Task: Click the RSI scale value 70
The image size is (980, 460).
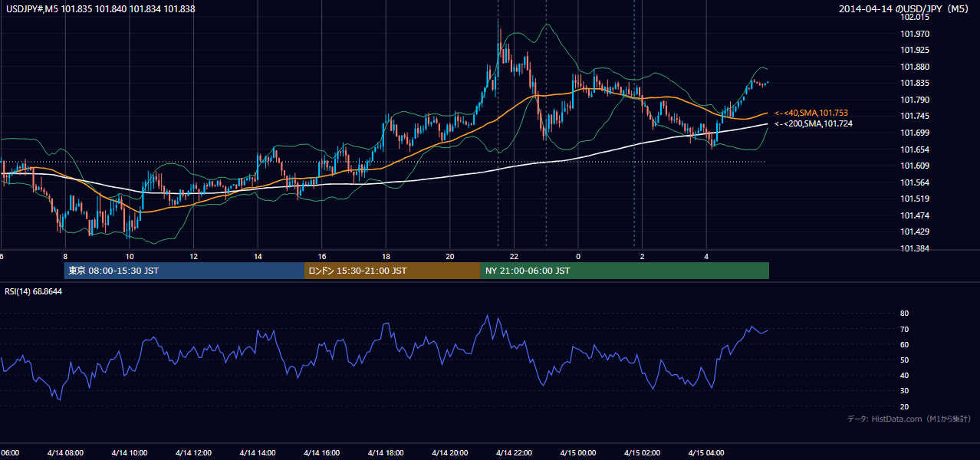Action: (904, 329)
